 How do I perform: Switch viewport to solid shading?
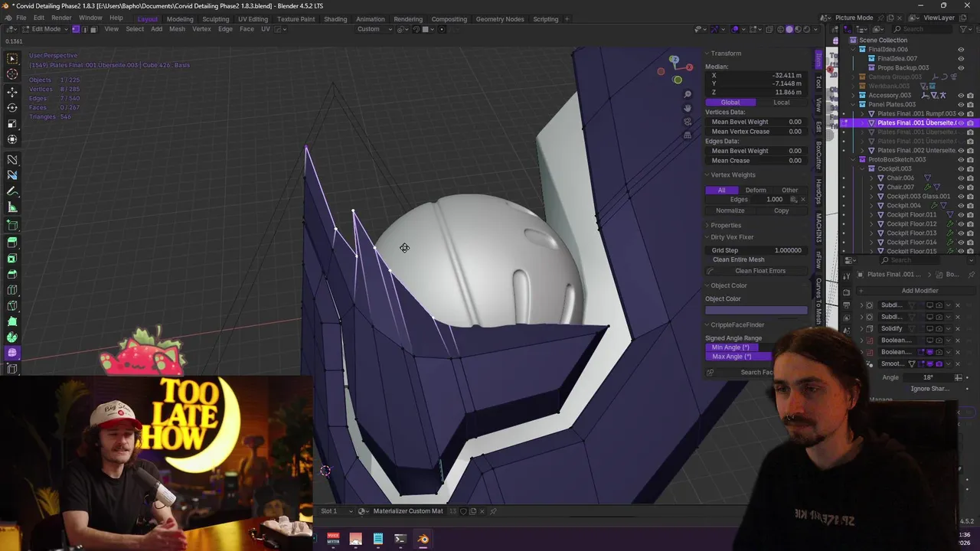point(789,29)
